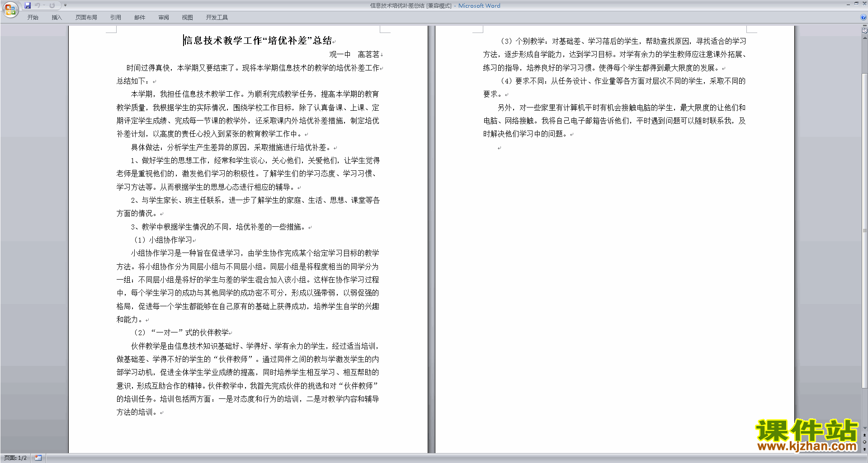
Task: Click the vertical scrollbar up arrow
Action: [865, 38]
